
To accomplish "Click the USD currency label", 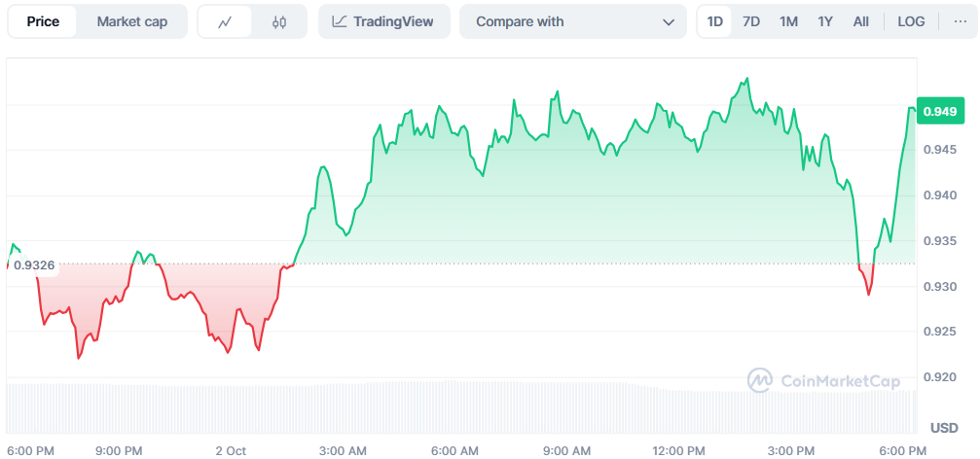I will (x=943, y=428).
